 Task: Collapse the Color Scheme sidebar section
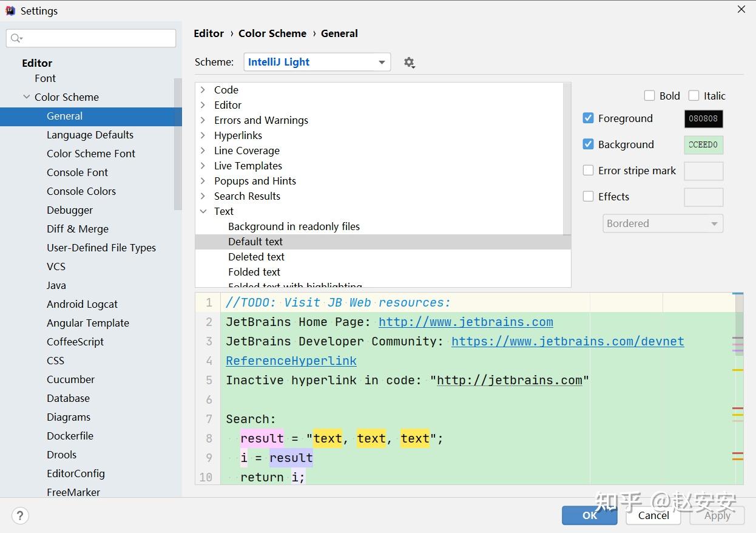[27, 97]
